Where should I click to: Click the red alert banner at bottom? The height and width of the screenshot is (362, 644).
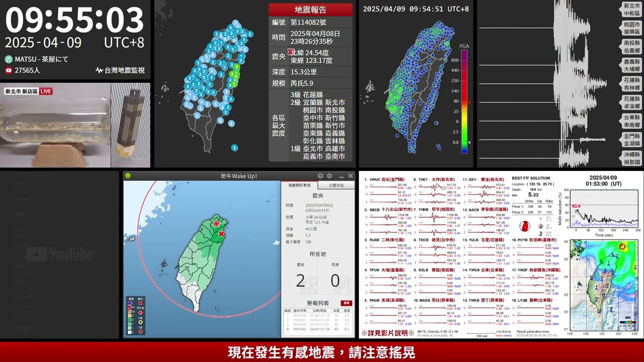pos(322,352)
